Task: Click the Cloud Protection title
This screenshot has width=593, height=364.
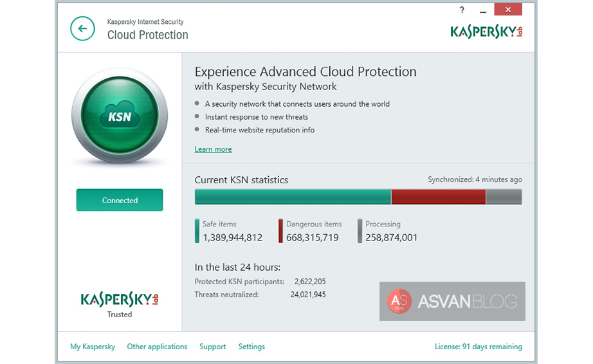Action: [147, 35]
